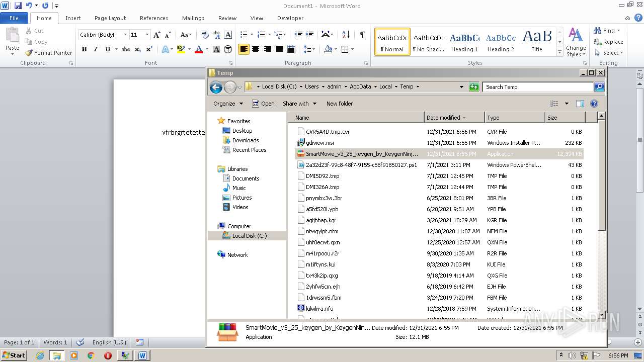Viewport: 644px width, 362px height.
Task: Click the Paste icon in Clipboard group
Action: point(12,35)
